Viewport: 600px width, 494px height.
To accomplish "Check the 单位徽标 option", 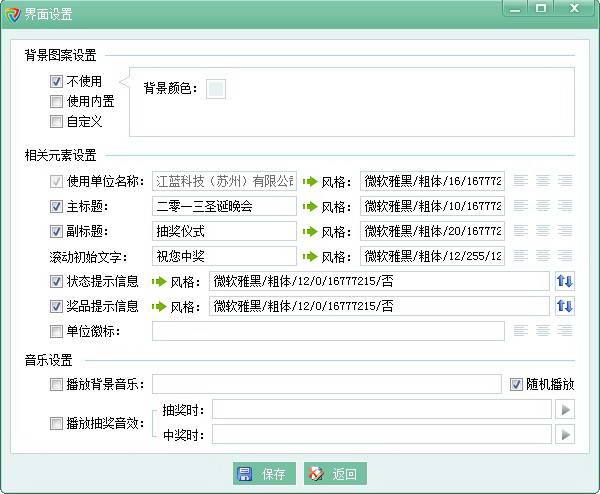I will pos(57,330).
